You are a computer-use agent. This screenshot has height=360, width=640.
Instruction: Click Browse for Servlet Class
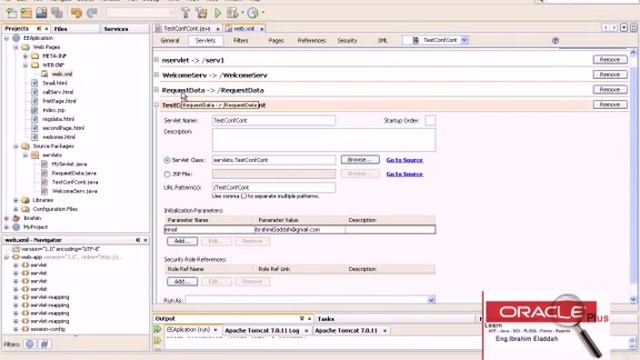(x=360, y=160)
